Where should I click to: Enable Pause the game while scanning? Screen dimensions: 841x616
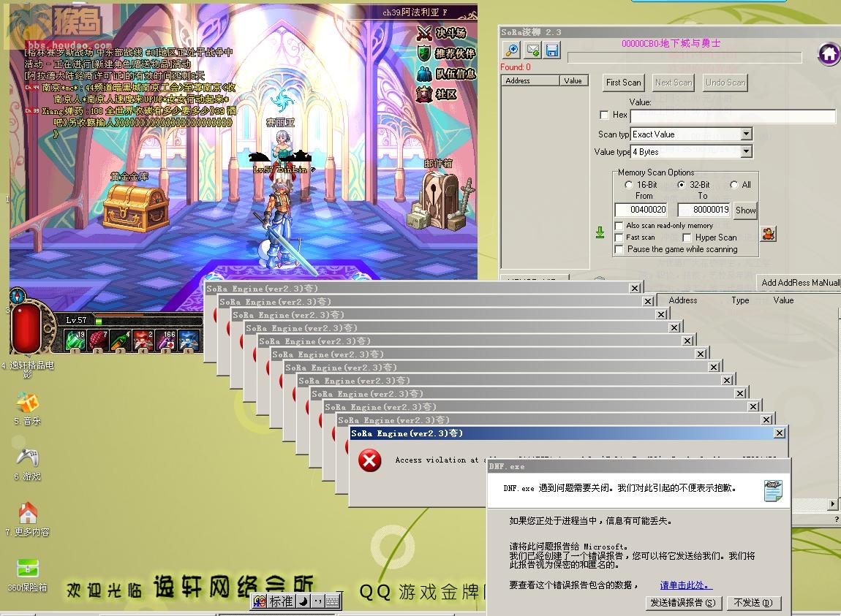point(619,249)
